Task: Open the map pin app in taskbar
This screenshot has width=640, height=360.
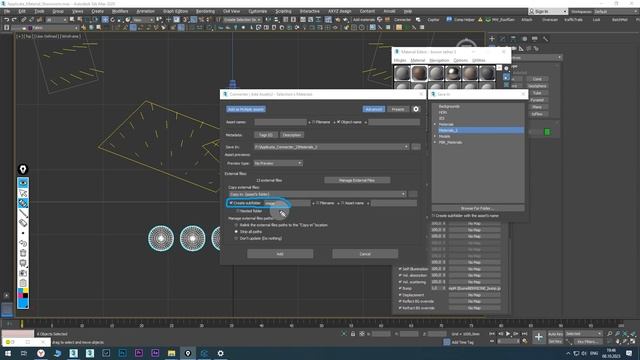Action: 188,353
